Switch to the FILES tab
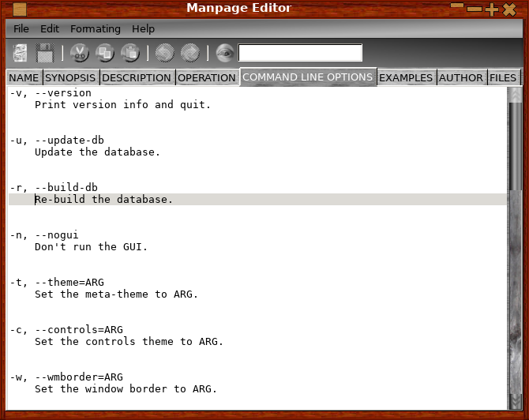This screenshot has width=529, height=420. 503,77
